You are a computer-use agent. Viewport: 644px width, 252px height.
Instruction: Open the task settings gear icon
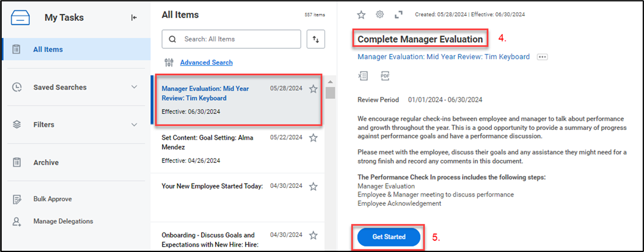pos(379,15)
